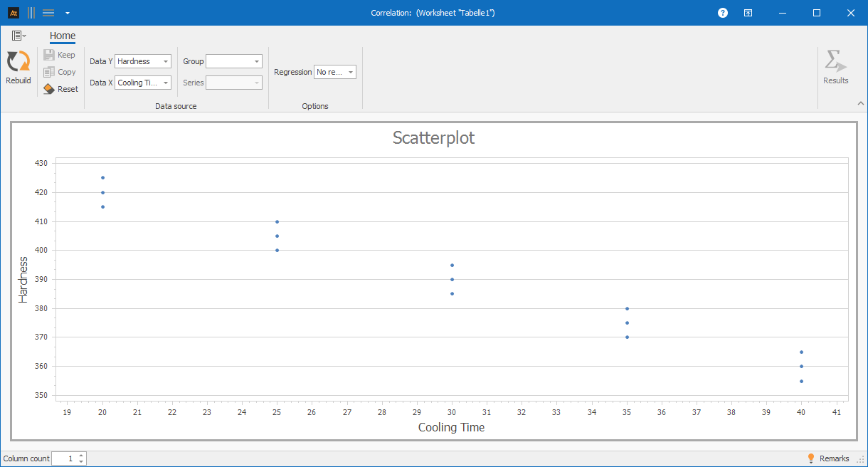Open help via question mark icon
The width and height of the screenshot is (868, 467).
(723, 13)
